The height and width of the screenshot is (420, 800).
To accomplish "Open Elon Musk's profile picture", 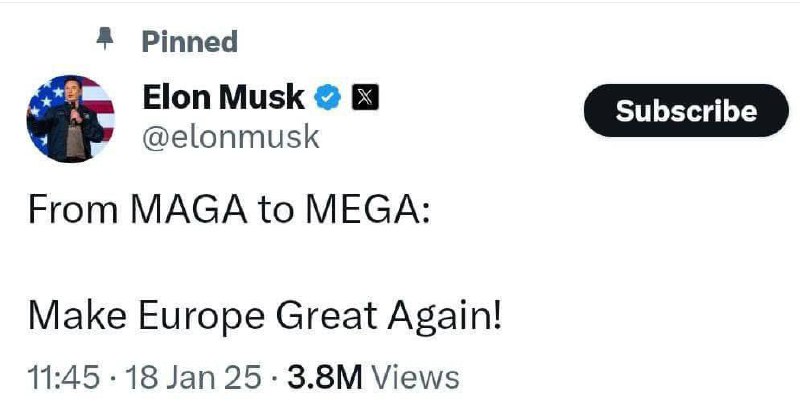I will [70, 118].
